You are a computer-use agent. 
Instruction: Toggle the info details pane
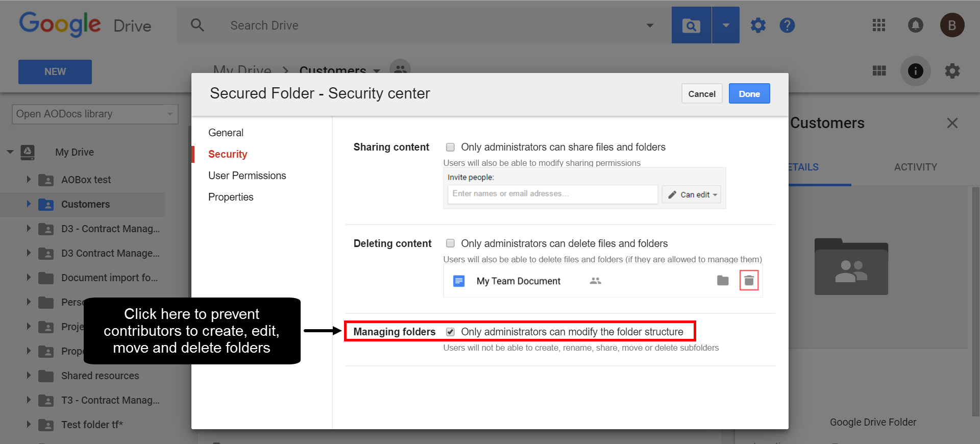pyautogui.click(x=915, y=70)
